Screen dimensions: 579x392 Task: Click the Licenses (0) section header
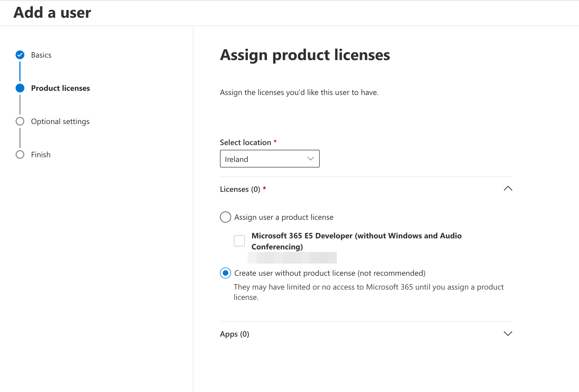pyautogui.click(x=240, y=189)
